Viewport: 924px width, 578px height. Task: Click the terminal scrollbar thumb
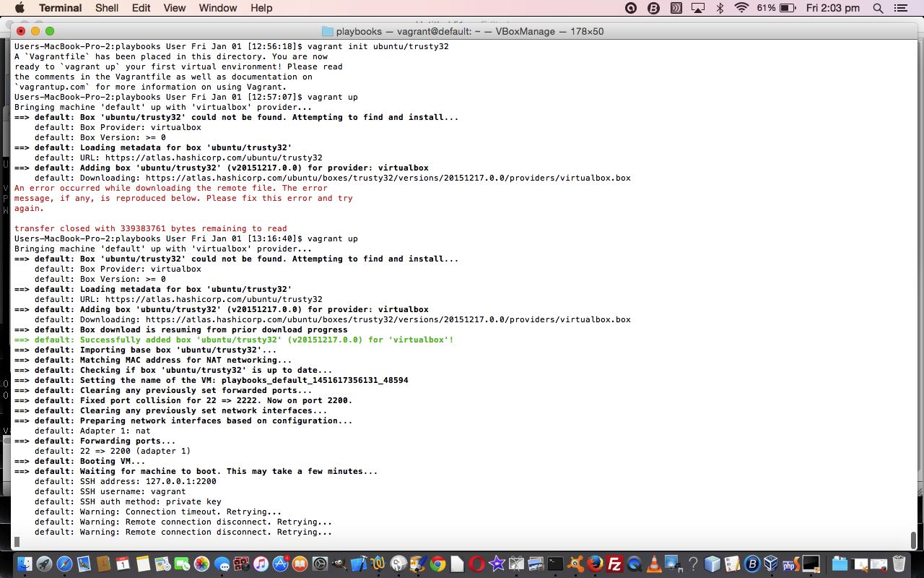point(913,540)
